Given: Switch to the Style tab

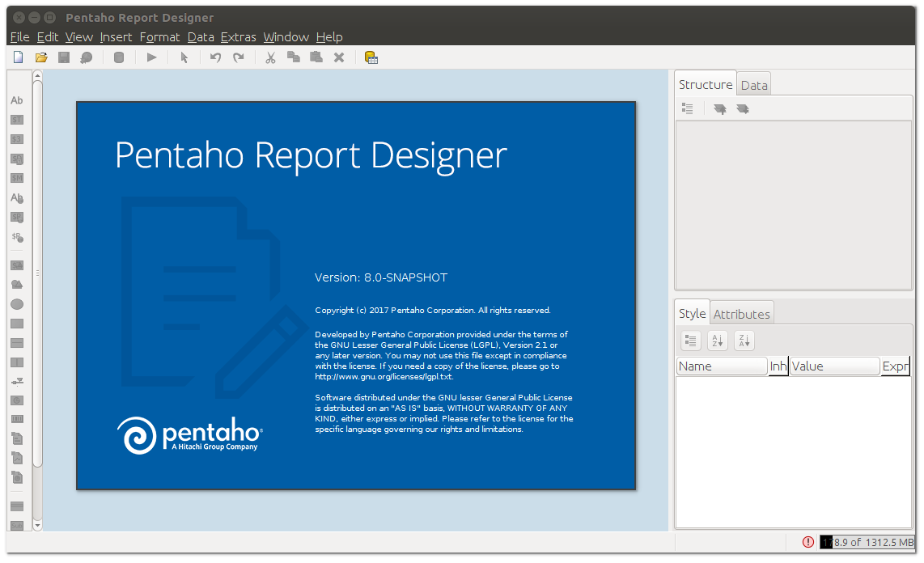Looking at the screenshot, I should pyautogui.click(x=692, y=313).
